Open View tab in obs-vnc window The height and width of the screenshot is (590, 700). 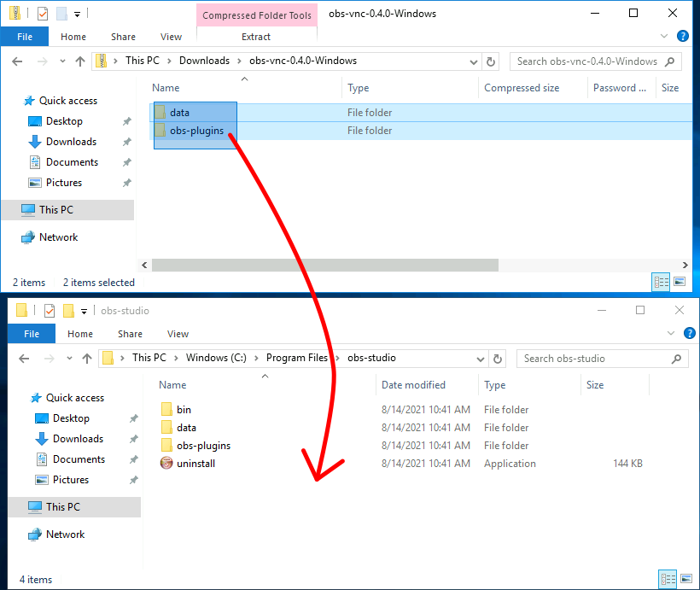(x=171, y=37)
